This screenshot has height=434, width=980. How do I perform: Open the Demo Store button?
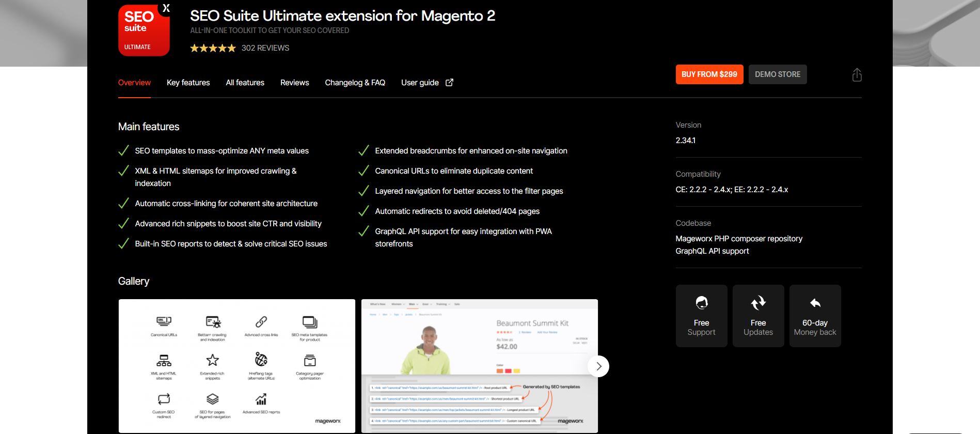pyautogui.click(x=778, y=74)
